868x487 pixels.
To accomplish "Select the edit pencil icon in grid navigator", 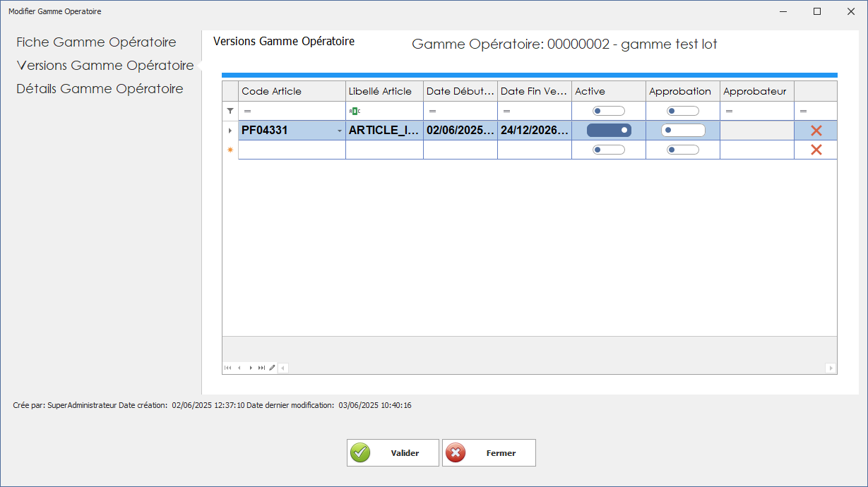I will tap(272, 368).
